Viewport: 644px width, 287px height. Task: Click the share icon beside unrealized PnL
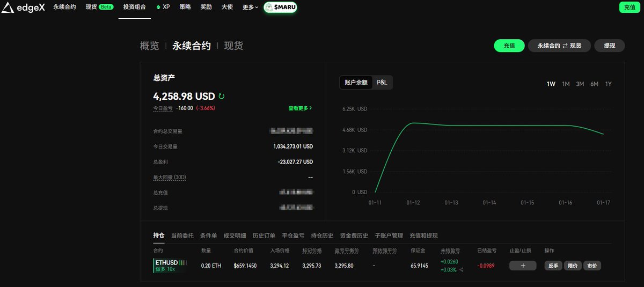click(462, 270)
